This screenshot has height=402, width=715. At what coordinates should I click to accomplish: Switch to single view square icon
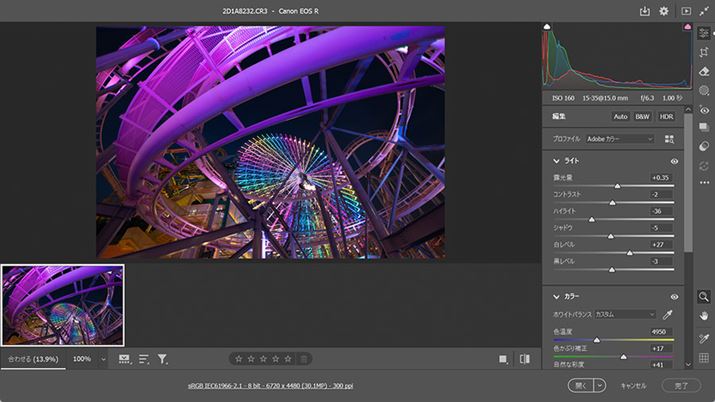(x=503, y=359)
